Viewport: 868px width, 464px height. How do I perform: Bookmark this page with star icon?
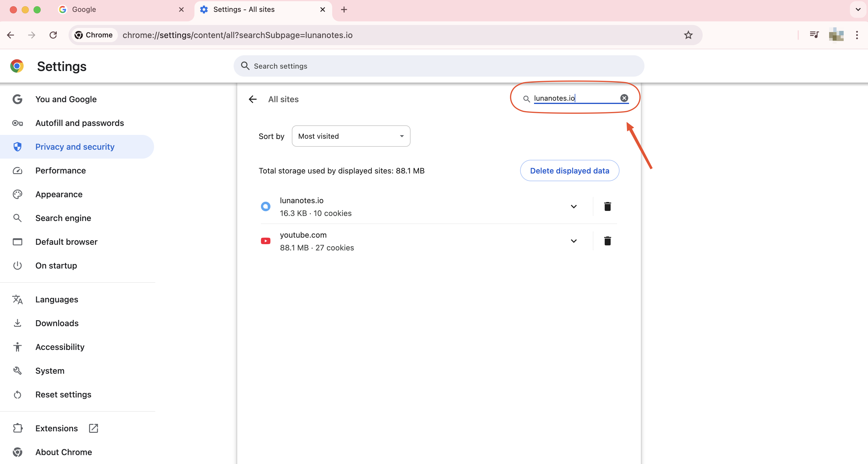point(688,35)
